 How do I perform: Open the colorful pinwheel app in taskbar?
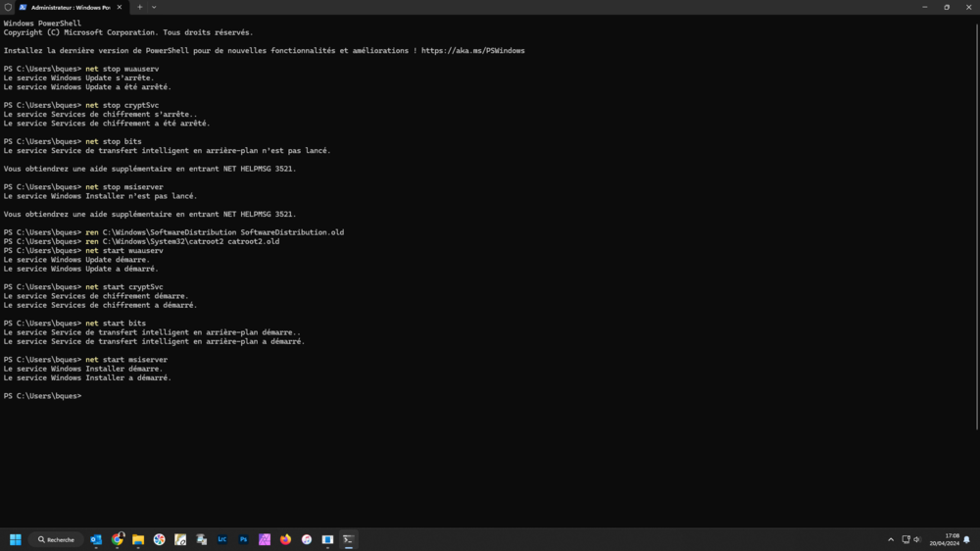(x=160, y=539)
